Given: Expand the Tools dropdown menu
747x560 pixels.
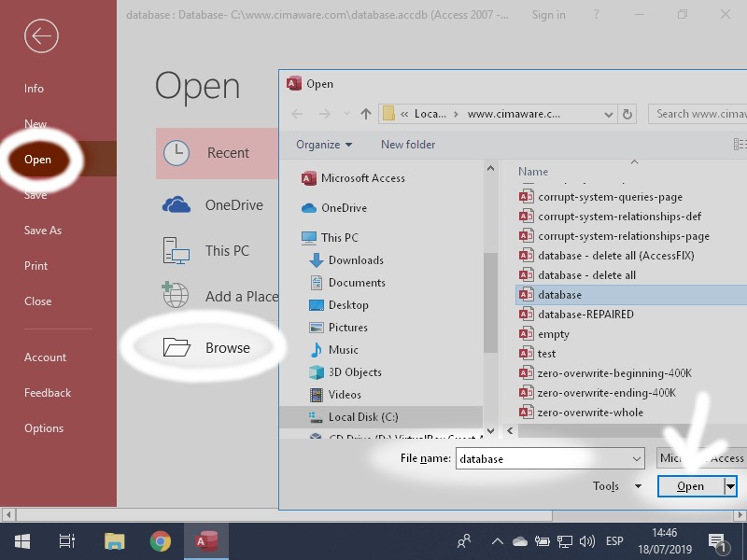Looking at the screenshot, I should click(x=617, y=486).
